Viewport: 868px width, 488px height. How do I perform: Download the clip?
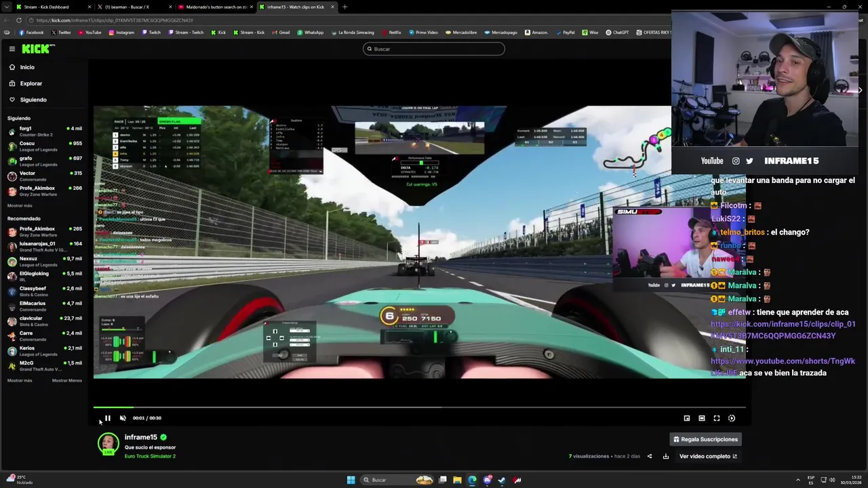(x=665, y=456)
